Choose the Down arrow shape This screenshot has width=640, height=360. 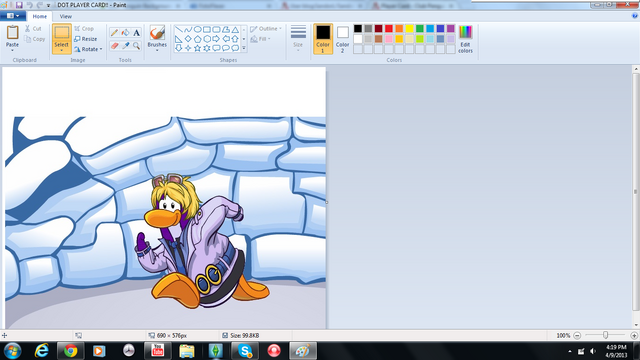pos(179,48)
